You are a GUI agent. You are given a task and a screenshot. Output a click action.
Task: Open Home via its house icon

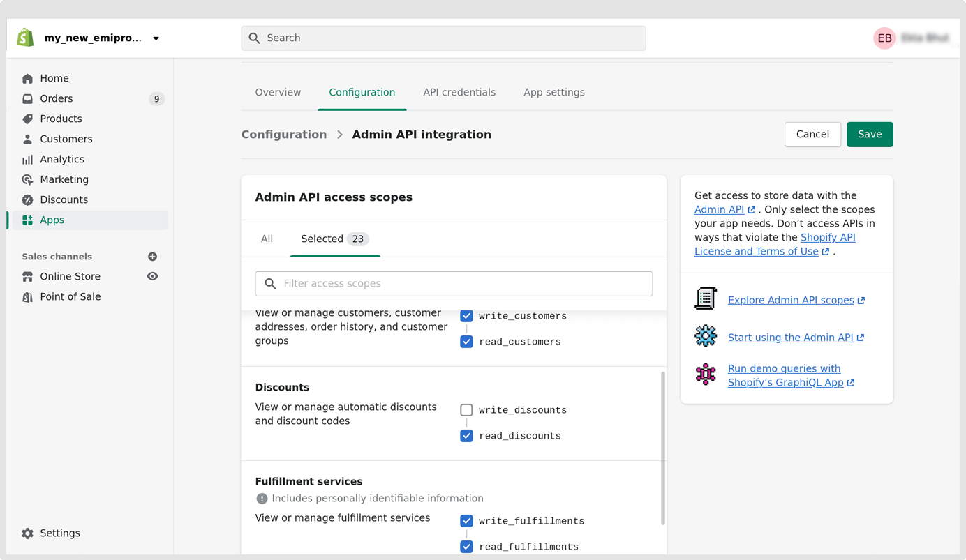click(x=27, y=79)
